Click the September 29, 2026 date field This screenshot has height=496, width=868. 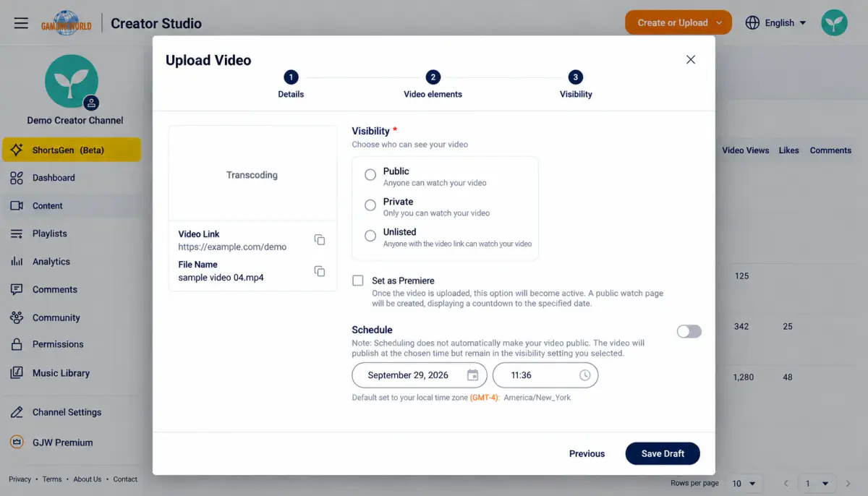click(419, 375)
